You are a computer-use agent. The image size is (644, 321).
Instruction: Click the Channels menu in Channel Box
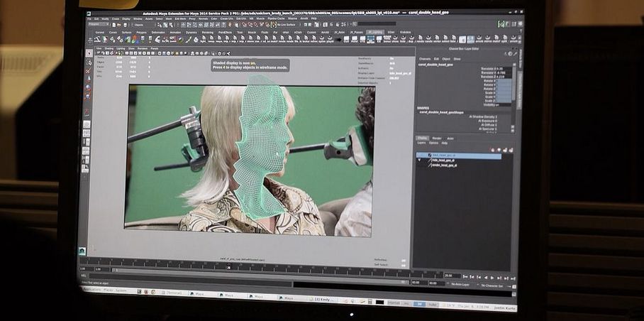pos(425,59)
